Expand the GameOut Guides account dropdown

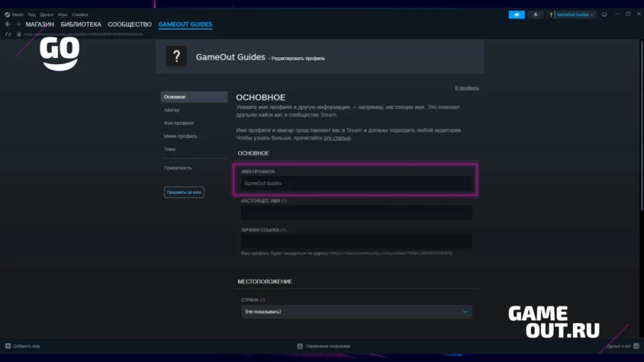pyautogui.click(x=575, y=14)
